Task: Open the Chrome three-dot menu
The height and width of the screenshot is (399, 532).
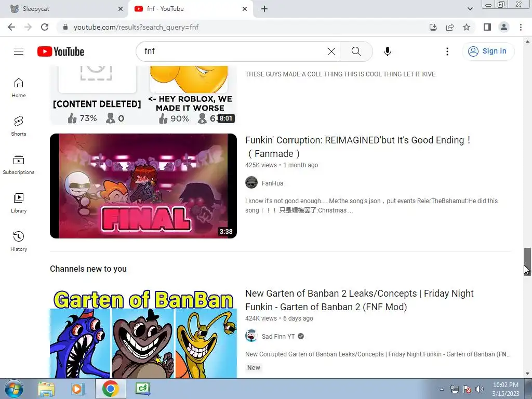Action: tap(521, 27)
